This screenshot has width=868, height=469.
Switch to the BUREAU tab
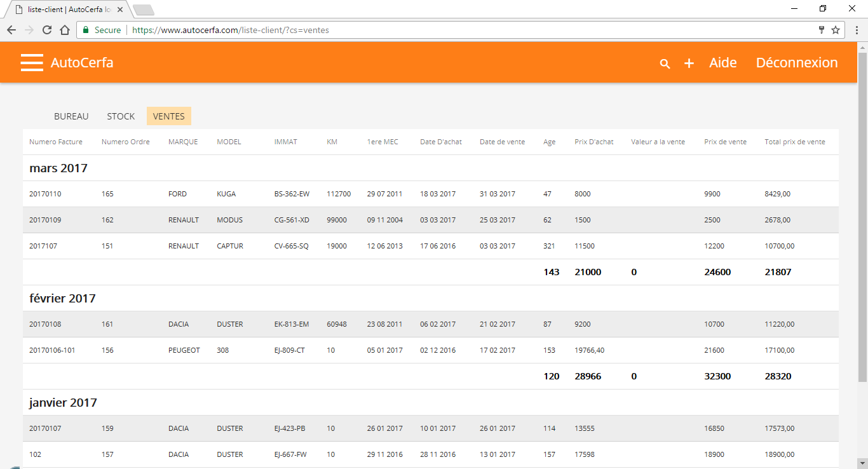[71, 116]
